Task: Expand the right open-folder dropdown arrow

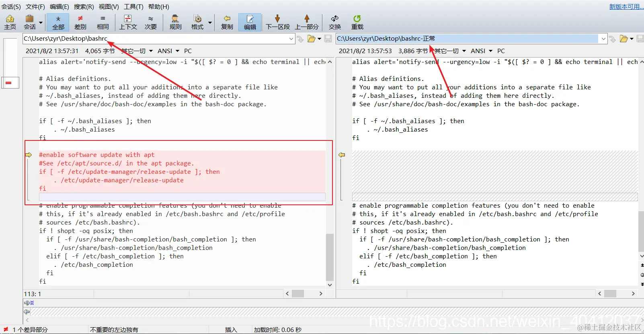Action: (632, 39)
